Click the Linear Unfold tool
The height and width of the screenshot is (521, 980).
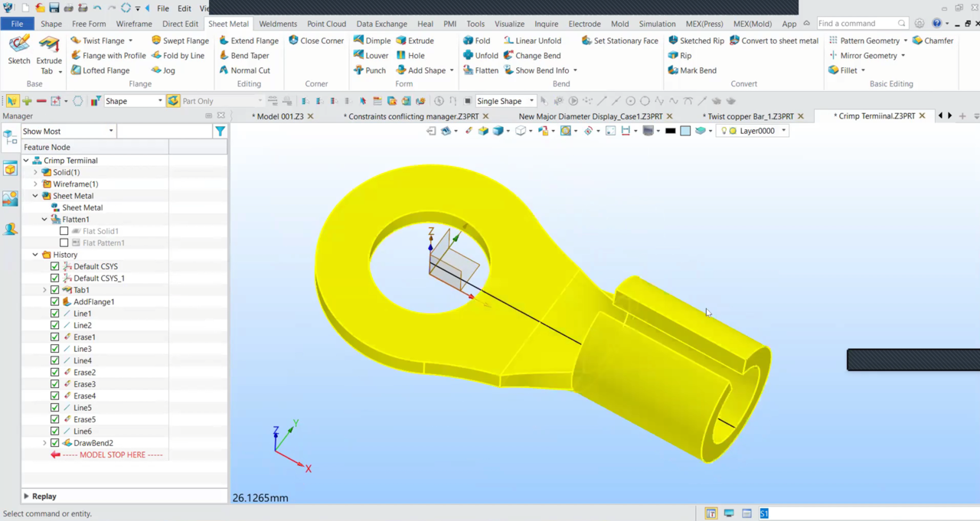point(532,41)
